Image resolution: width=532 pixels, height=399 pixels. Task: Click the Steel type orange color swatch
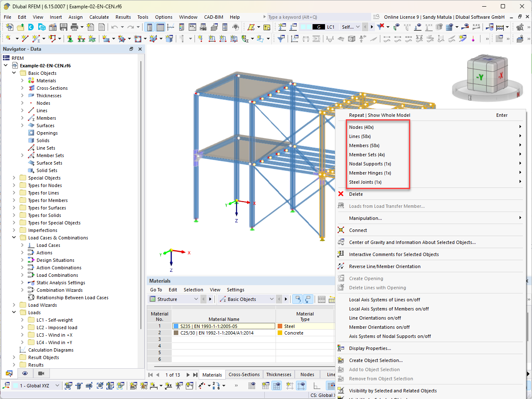tap(280, 326)
